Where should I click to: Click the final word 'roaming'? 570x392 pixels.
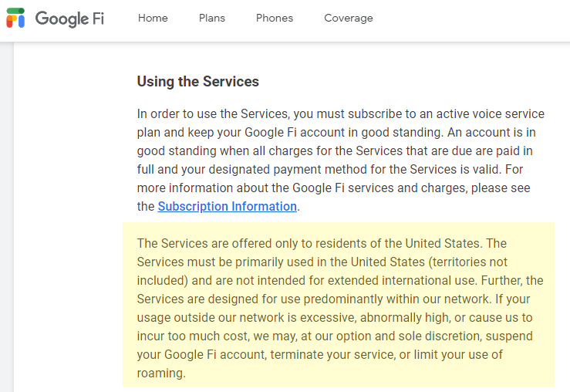[x=160, y=373]
